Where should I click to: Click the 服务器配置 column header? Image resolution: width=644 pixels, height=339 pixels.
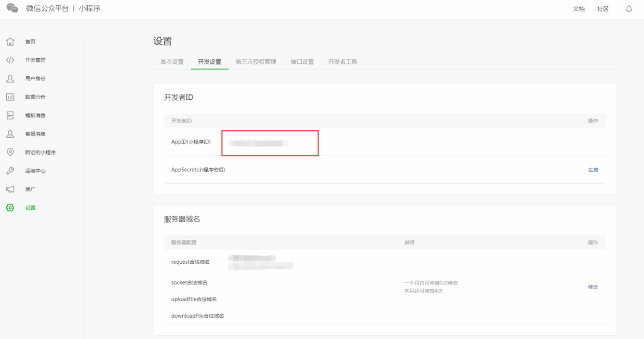[x=184, y=242]
